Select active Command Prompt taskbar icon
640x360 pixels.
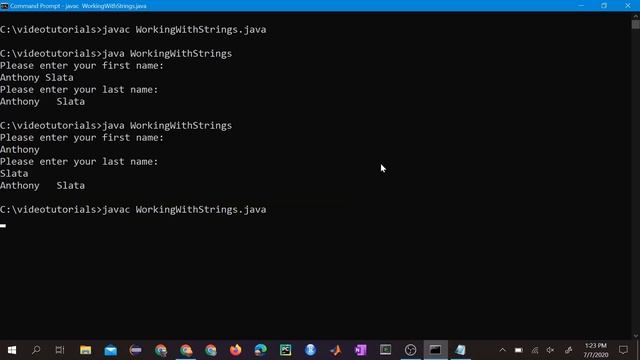click(435, 350)
